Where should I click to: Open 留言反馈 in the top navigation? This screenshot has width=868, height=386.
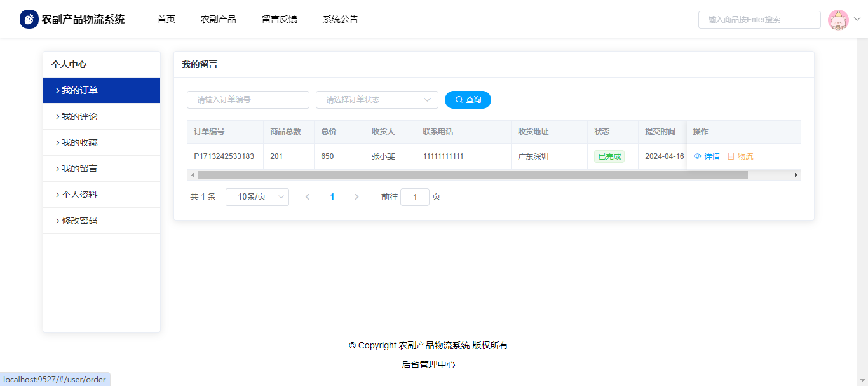280,19
